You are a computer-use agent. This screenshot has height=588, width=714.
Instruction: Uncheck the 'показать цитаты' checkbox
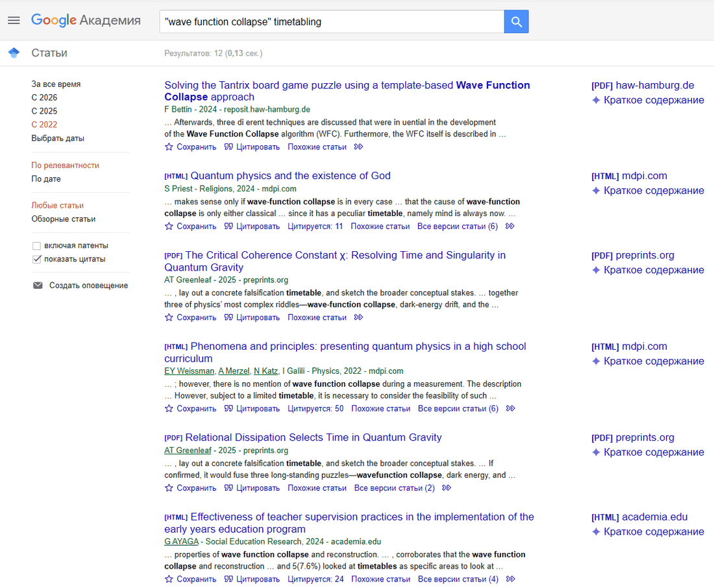tap(36, 259)
